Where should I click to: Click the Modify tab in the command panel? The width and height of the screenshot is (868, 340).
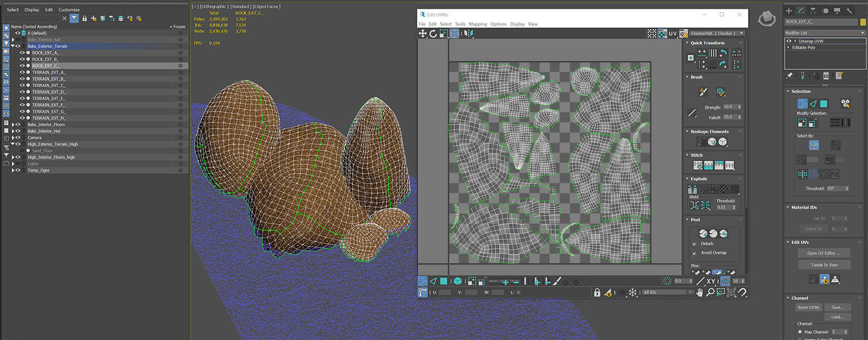pyautogui.click(x=801, y=10)
